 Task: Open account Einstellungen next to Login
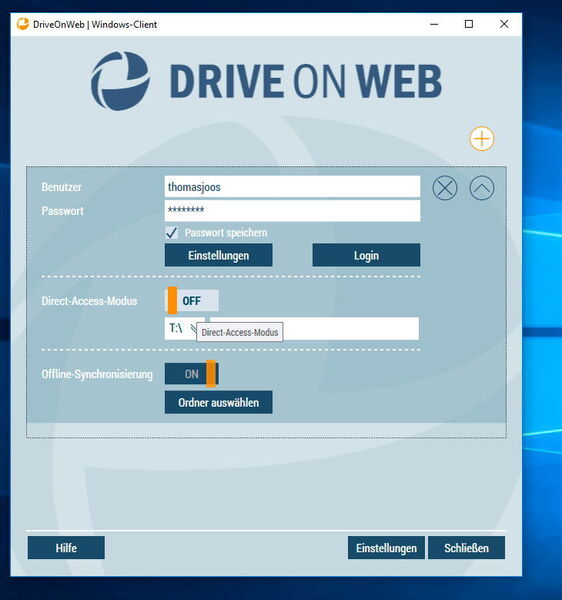(x=218, y=255)
